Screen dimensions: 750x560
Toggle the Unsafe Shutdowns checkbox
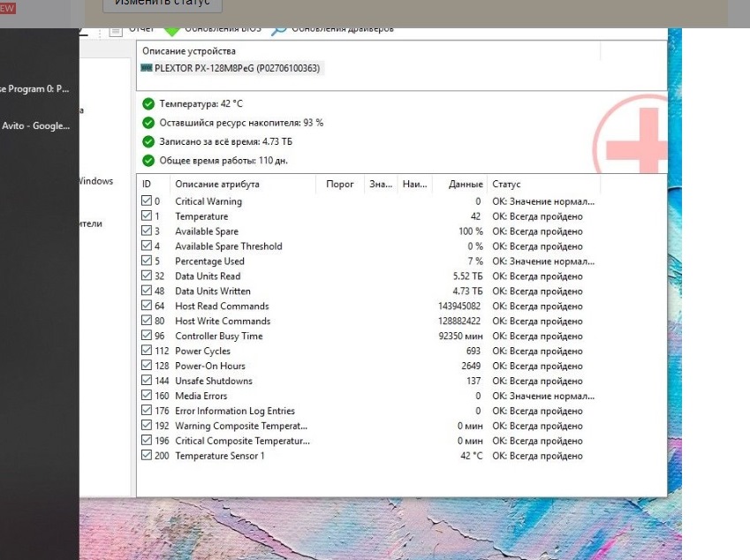(147, 380)
